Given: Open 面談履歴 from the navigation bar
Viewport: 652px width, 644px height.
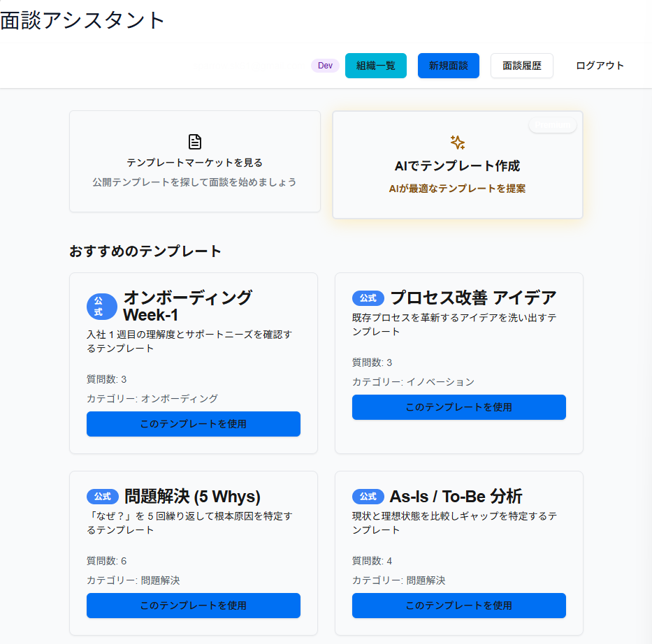Looking at the screenshot, I should [x=521, y=65].
